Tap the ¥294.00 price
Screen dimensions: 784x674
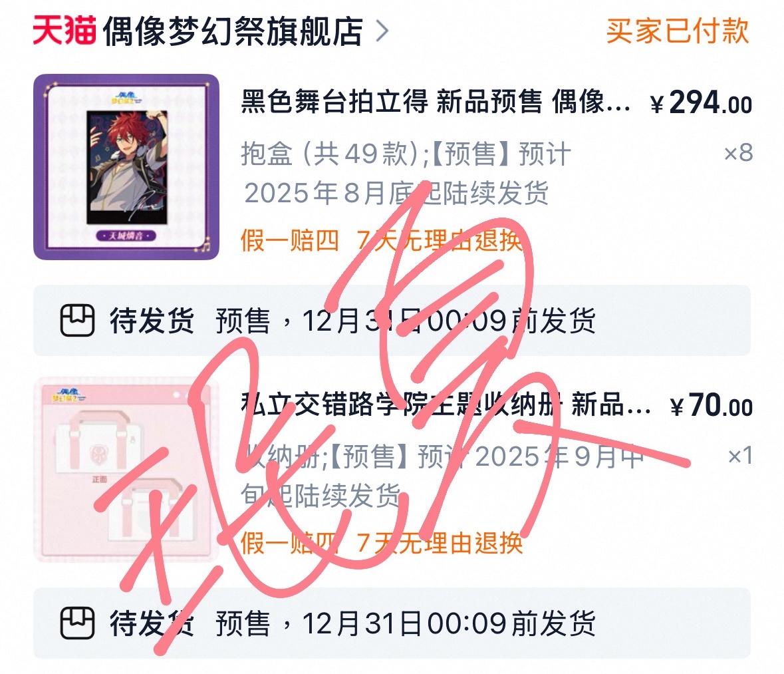point(701,102)
